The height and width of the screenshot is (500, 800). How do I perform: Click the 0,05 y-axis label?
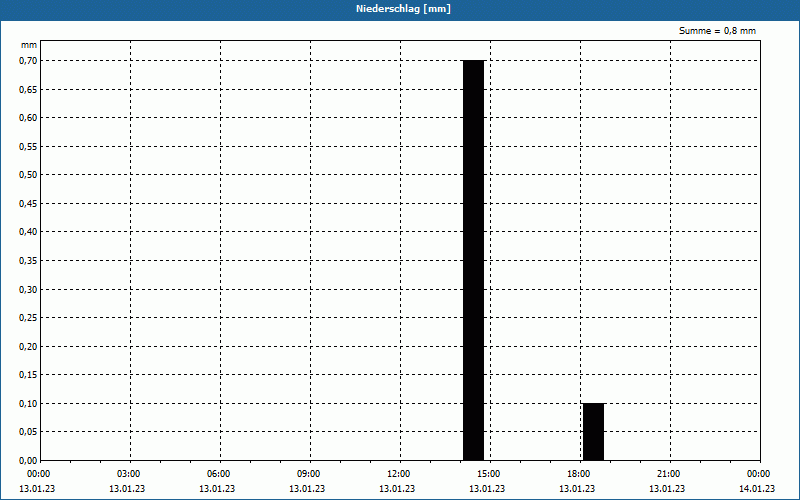click(28, 432)
